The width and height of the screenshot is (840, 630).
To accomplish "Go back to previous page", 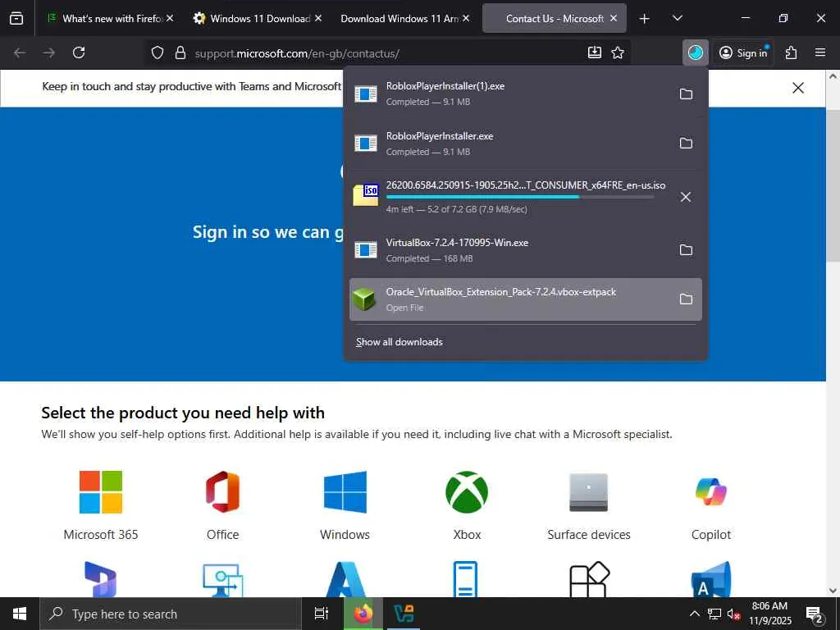I will click(20, 52).
